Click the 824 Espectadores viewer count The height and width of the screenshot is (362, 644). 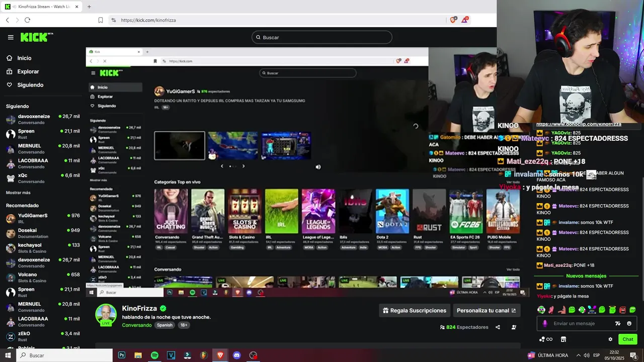(464, 327)
